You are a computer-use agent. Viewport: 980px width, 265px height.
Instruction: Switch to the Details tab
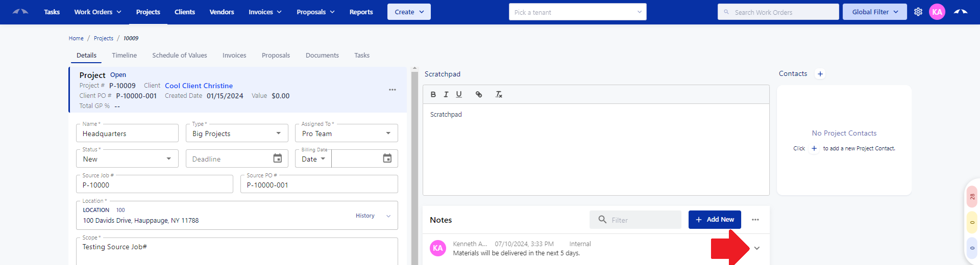tap(86, 55)
